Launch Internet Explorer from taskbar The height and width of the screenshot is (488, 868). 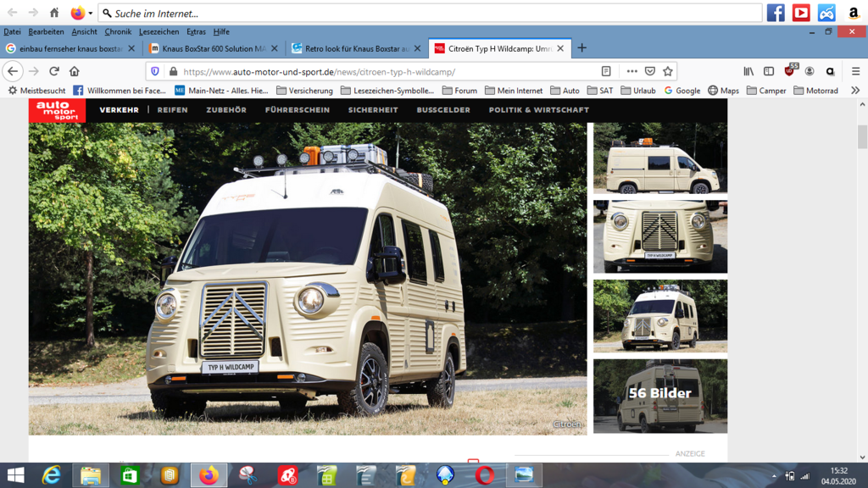(52, 475)
